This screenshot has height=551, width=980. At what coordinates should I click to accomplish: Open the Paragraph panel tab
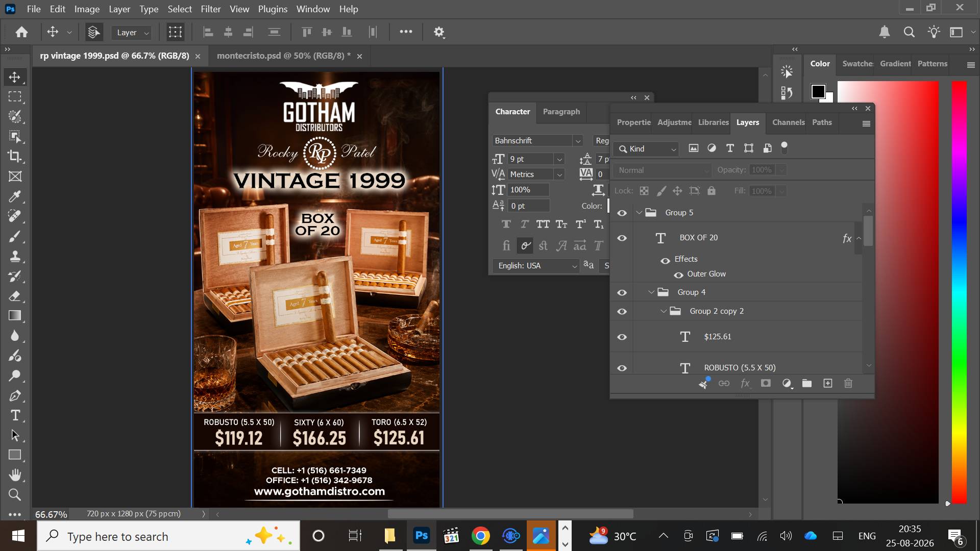[561, 112]
